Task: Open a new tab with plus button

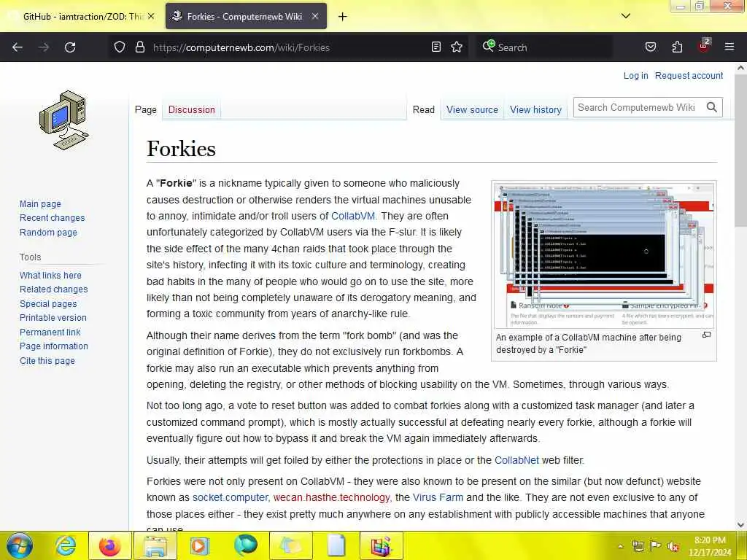Action: click(343, 17)
